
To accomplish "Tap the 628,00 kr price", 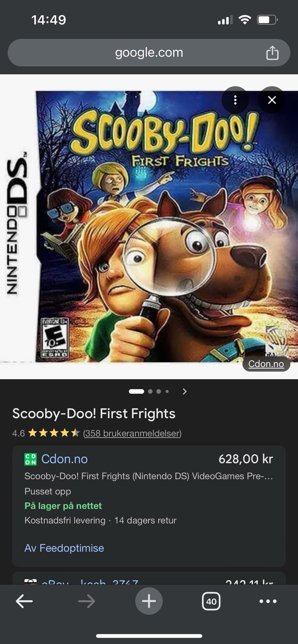I will [246, 459].
